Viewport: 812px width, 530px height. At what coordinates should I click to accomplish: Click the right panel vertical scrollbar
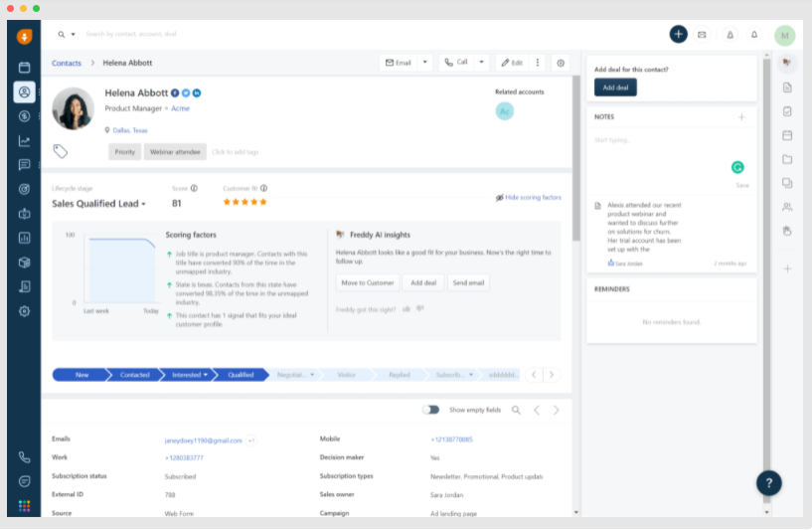click(766, 279)
